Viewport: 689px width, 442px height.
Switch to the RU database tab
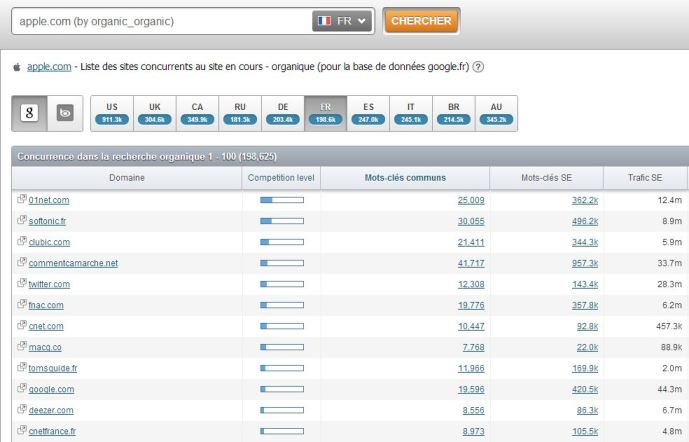(x=240, y=113)
